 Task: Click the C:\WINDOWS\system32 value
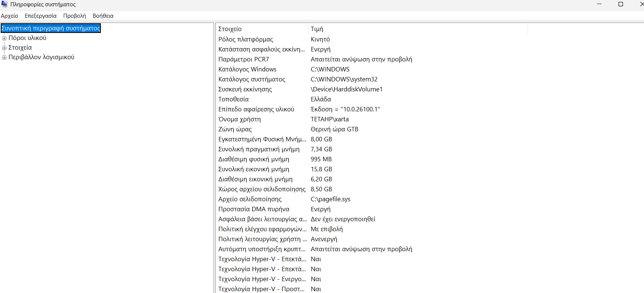pos(344,79)
